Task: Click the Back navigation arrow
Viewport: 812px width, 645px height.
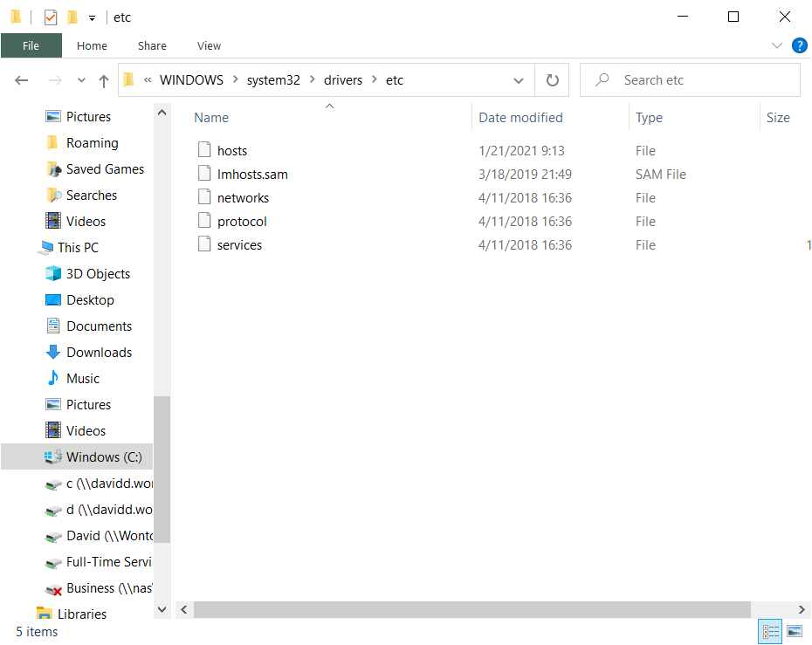Action: point(22,80)
